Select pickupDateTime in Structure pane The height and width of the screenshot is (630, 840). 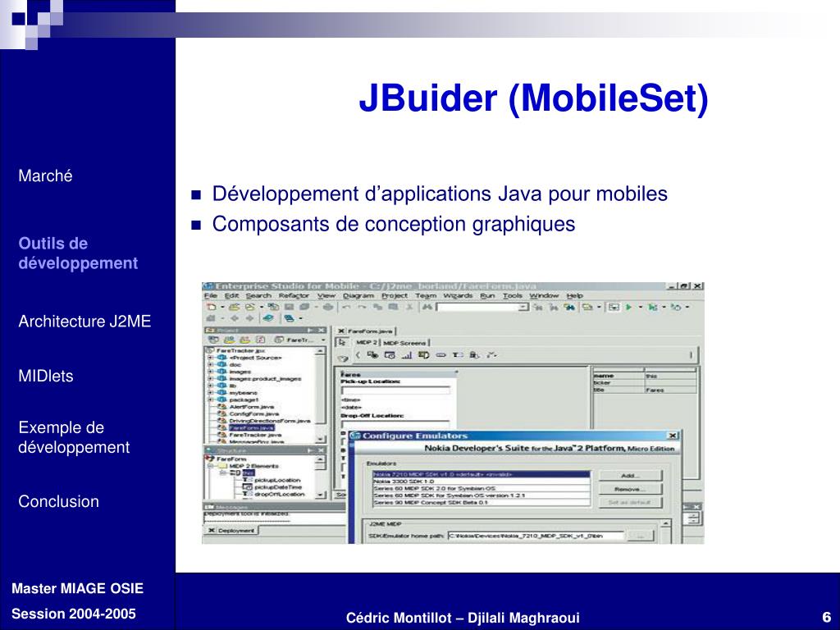coord(278,487)
